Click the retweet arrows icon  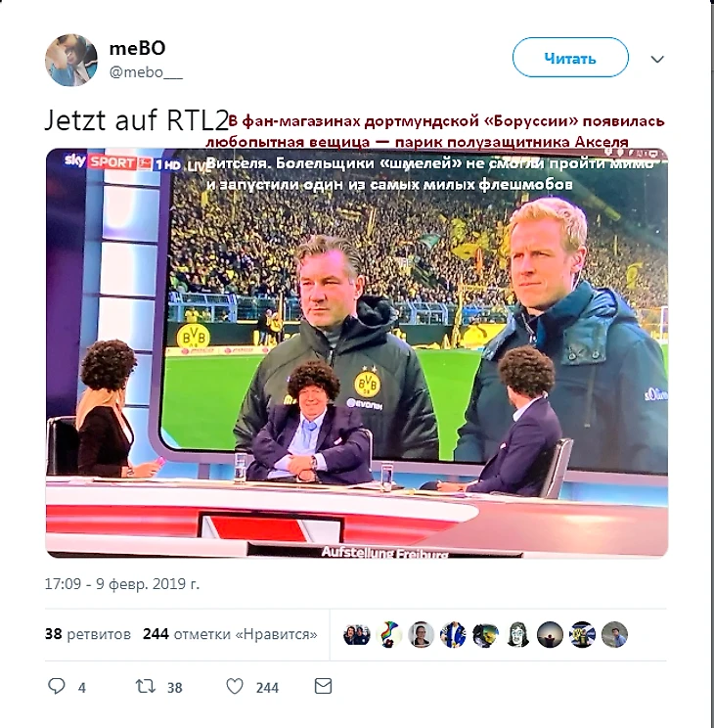(x=146, y=686)
